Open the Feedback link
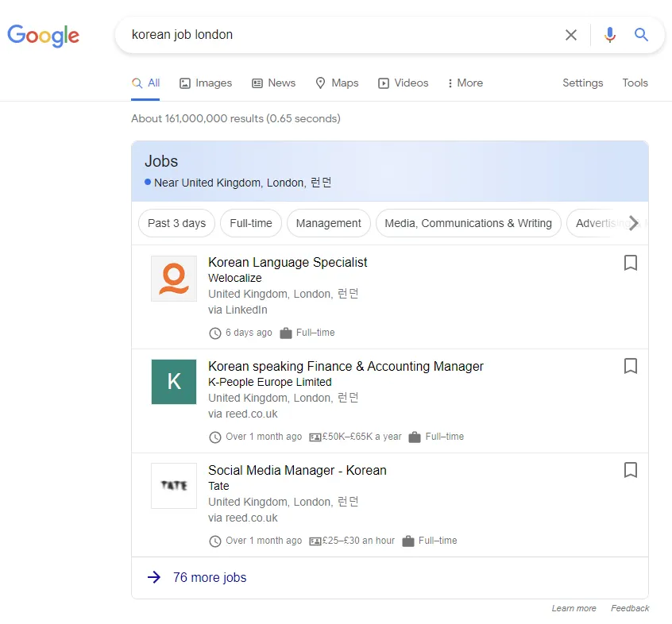672x624 pixels. click(x=630, y=608)
